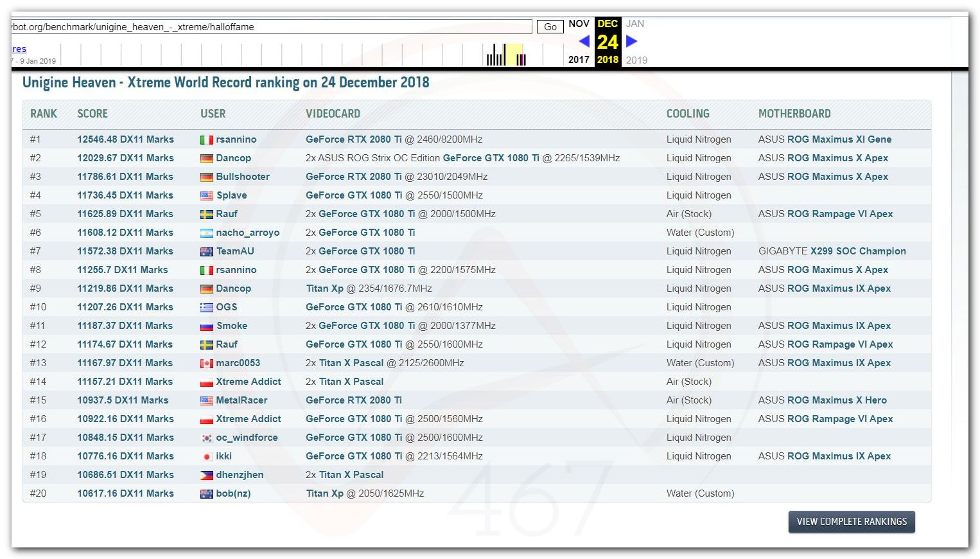Viewport: 980px width, 559px height.
Task: Click the highlighted yellow section of the capture timeline
Action: (515, 55)
